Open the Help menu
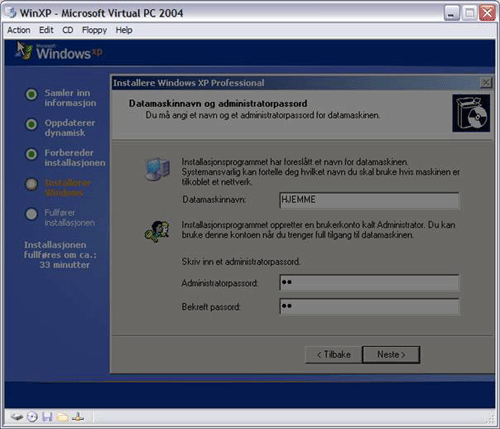The image size is (500, 429). [124, 30]
